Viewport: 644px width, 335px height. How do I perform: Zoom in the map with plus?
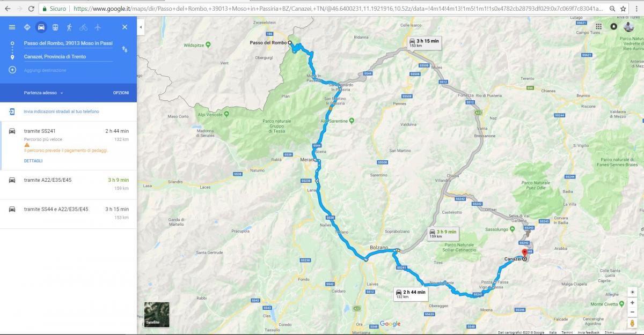coord(633,303)
